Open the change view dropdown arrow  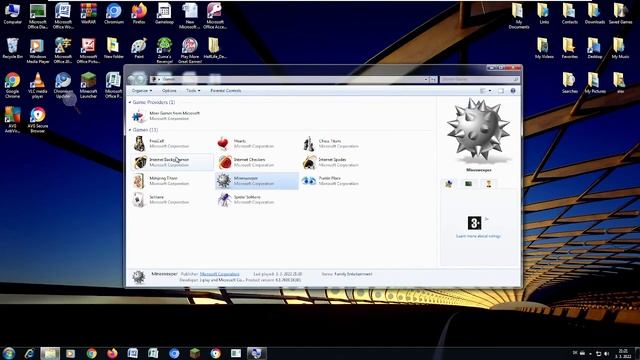[x=490, y=91]
